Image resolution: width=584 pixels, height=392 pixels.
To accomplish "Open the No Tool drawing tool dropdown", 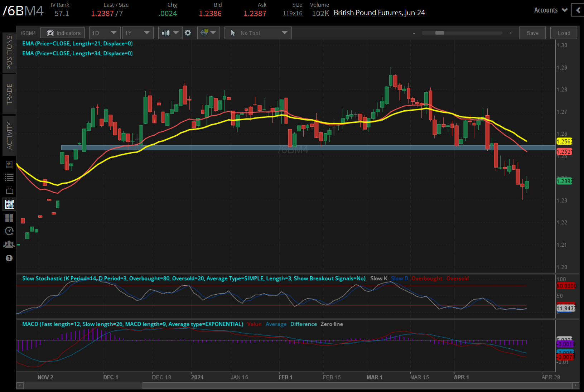I will pyautogui.click(x=258, y=33).
